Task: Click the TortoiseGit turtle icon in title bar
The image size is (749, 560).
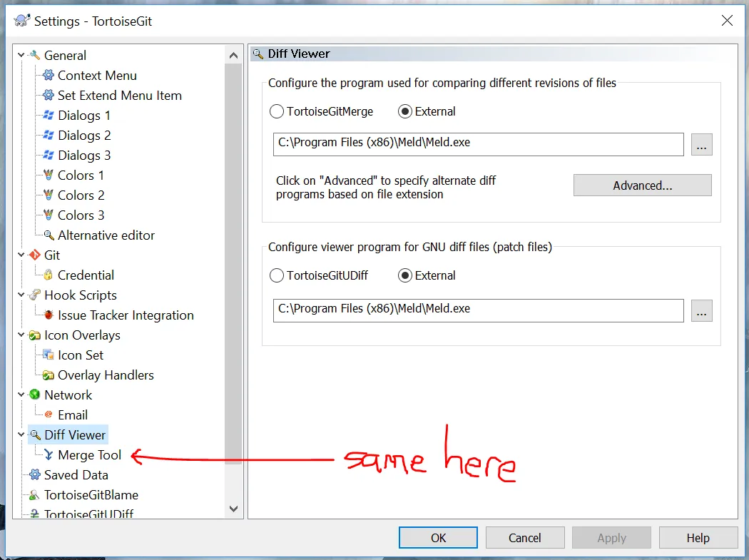Action: tap(22, 21)
